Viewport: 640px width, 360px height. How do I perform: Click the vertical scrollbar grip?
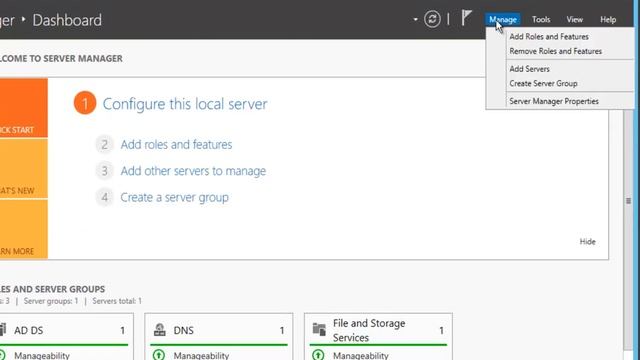(x=629, y=201)
